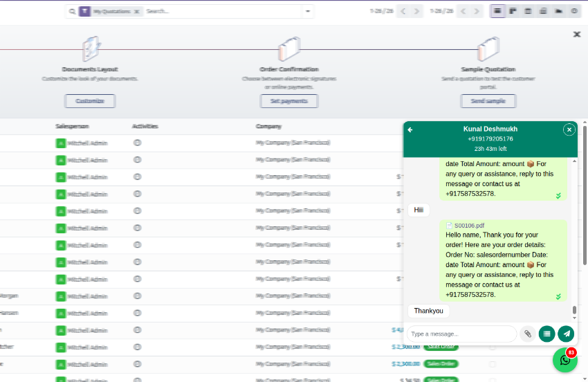Screen dimensions: 588x382
Task: Switch to graph view
Action: pyautogui.click(x=559, y=11)
